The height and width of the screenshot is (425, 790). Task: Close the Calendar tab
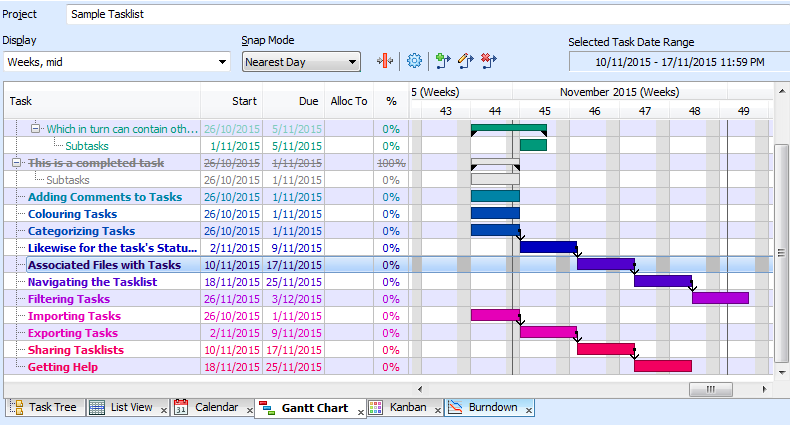[x=249, y=410]
